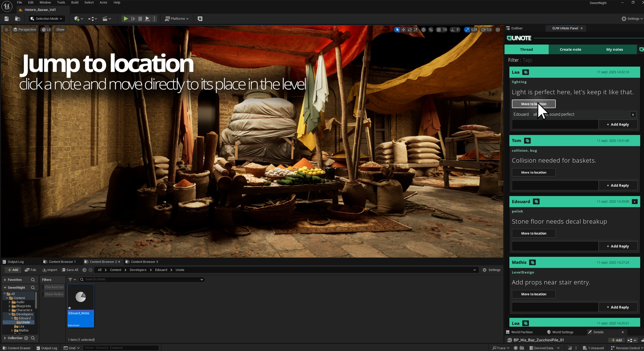Toggle grid snapping in the viewport

click(439, 30)
